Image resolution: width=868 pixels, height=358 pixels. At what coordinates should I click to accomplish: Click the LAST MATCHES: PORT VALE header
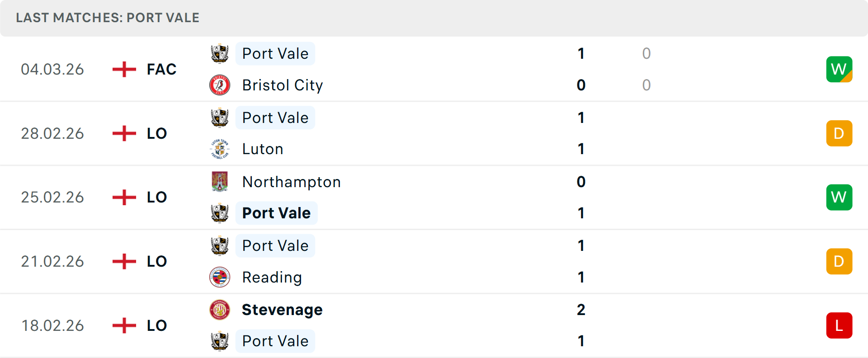coord(107,18)
